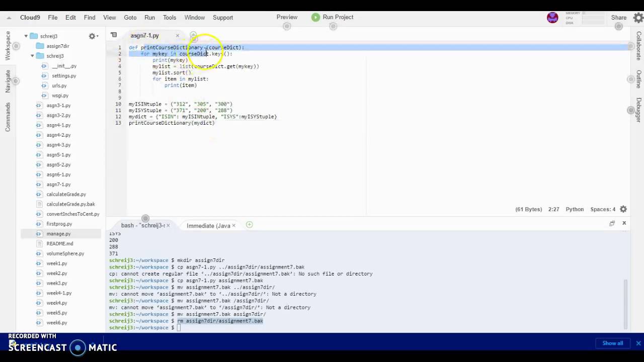This screenshot has width=644, height=362.
Task: Click the Preview button
Action: pyautogui.click(x=287, y=17)
